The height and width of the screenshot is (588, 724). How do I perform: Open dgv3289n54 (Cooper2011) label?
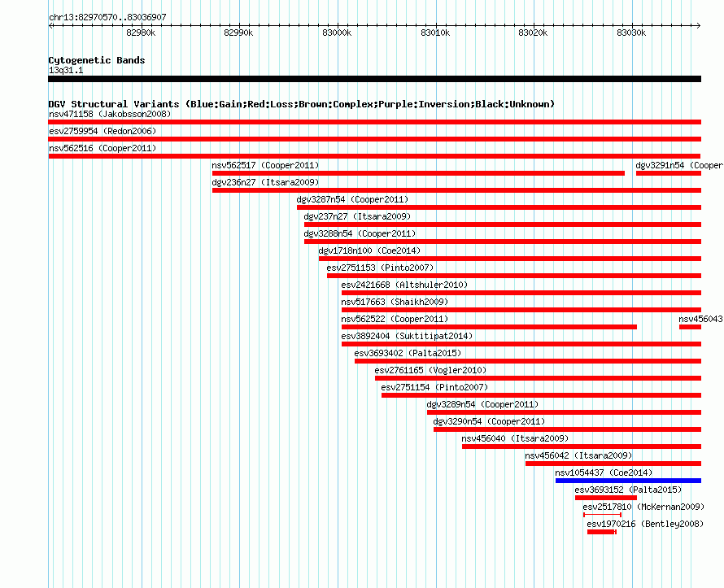pyautogui.click(x=482, y=404)
